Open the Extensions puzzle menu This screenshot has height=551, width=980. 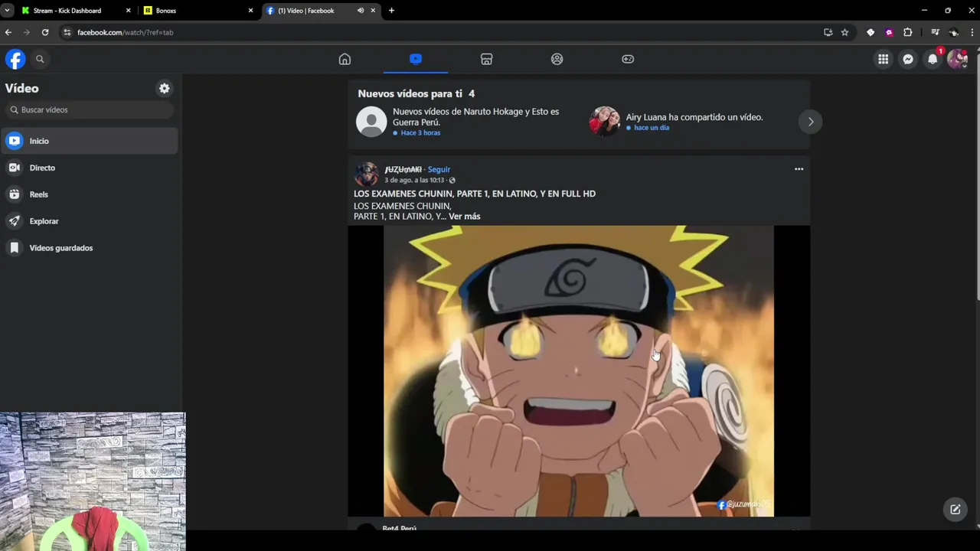(907, 32)
